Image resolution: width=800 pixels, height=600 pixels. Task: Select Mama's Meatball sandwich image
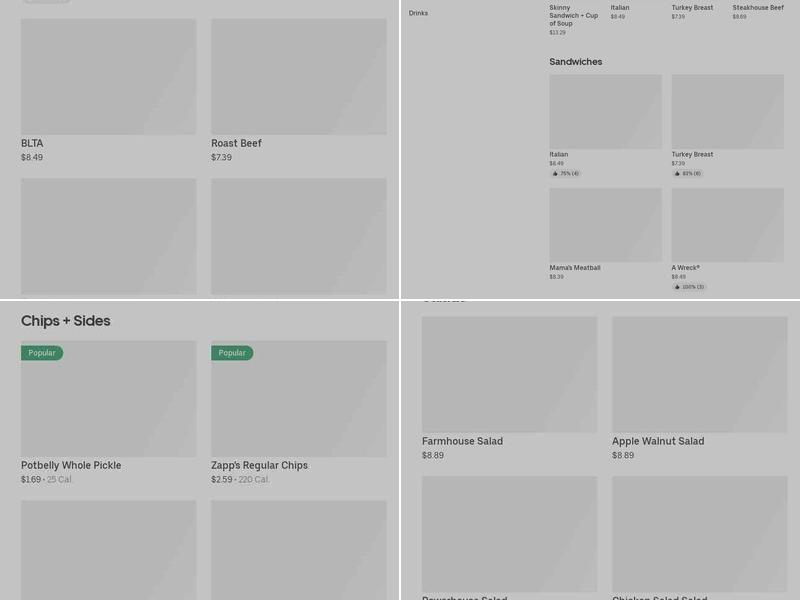click(x=605, y=225)
